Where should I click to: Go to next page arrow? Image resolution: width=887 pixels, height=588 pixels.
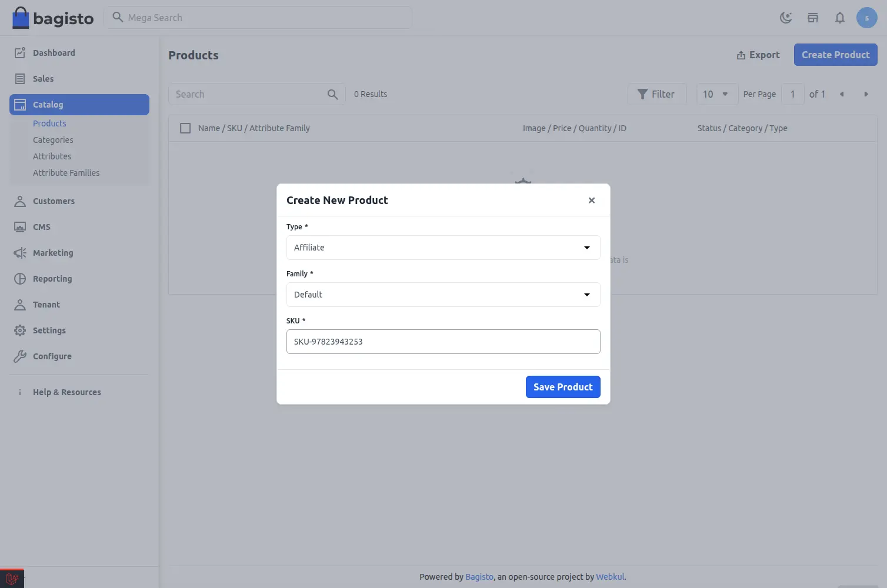(x=866, y=94)
